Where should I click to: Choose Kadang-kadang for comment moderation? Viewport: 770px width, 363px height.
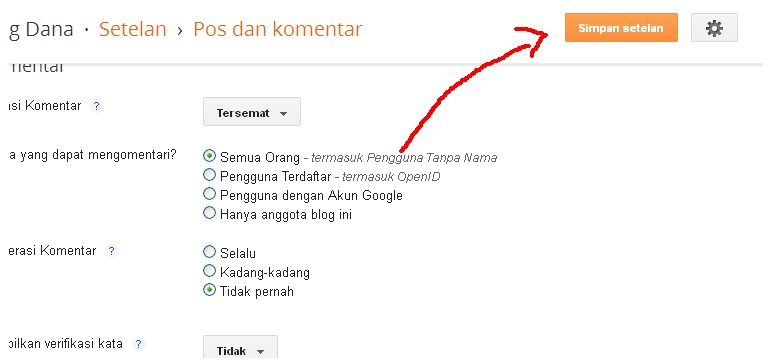pyautogui.click(x=209, y=271)
